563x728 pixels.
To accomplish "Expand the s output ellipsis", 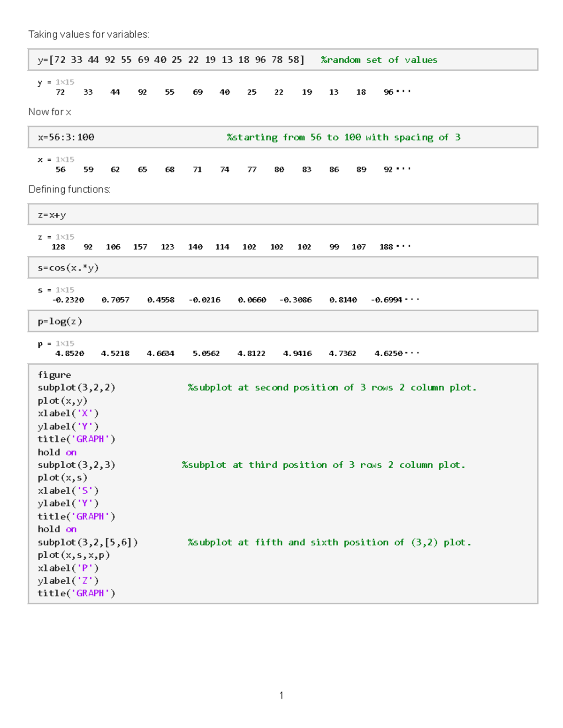I will pyautogui.click(x=413, y=299).
